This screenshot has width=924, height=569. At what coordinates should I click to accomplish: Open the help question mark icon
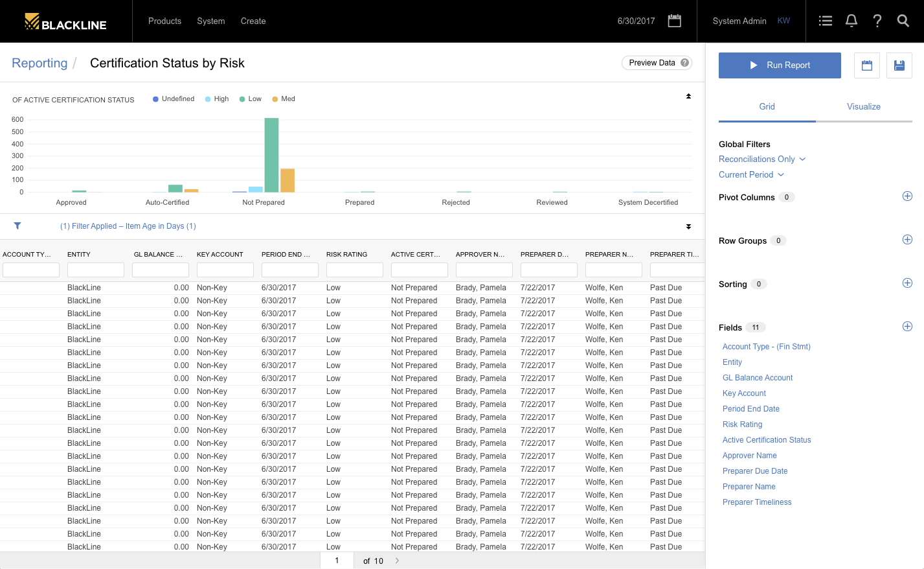pyautogui.click(x=877, y=21)
